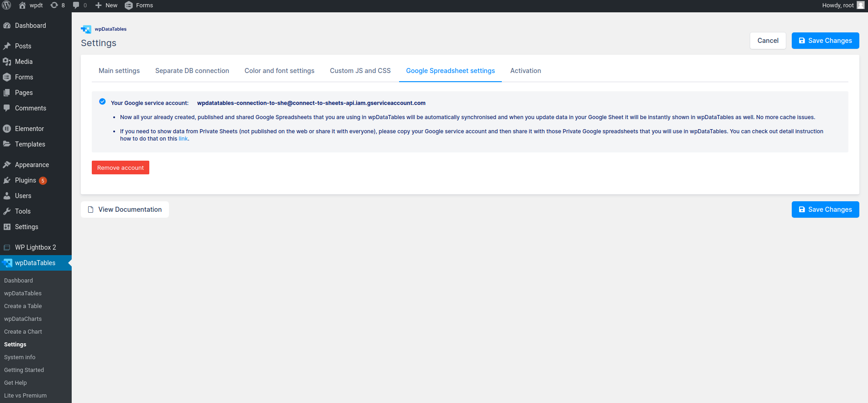Click the WP Lightbox 2 icon
Image resolution: width=868 pixels, height=403 pixels.
[7, 247]
